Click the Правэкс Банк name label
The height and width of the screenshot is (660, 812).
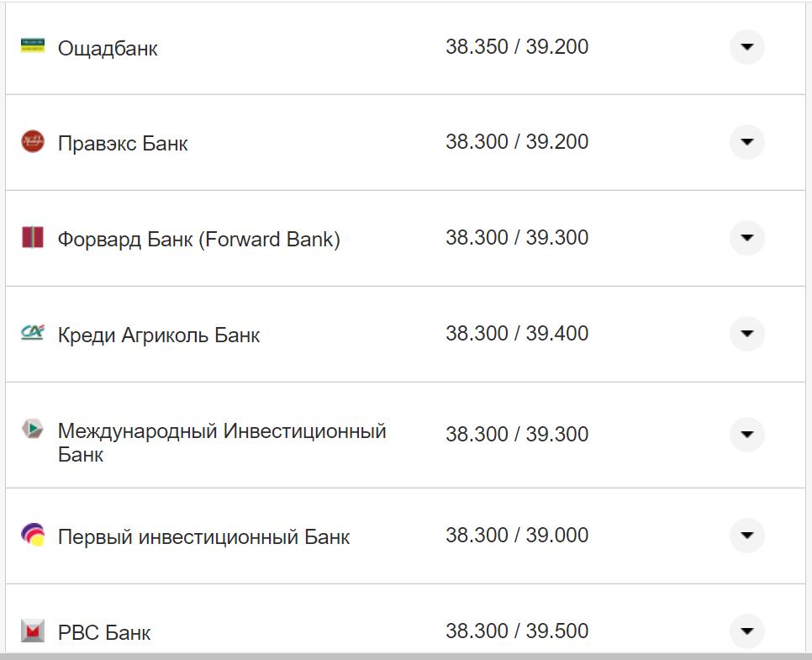click(122, 143)
